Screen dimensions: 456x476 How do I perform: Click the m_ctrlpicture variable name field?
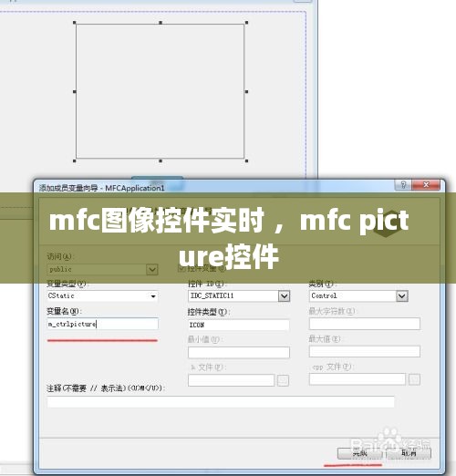(103, 324)
